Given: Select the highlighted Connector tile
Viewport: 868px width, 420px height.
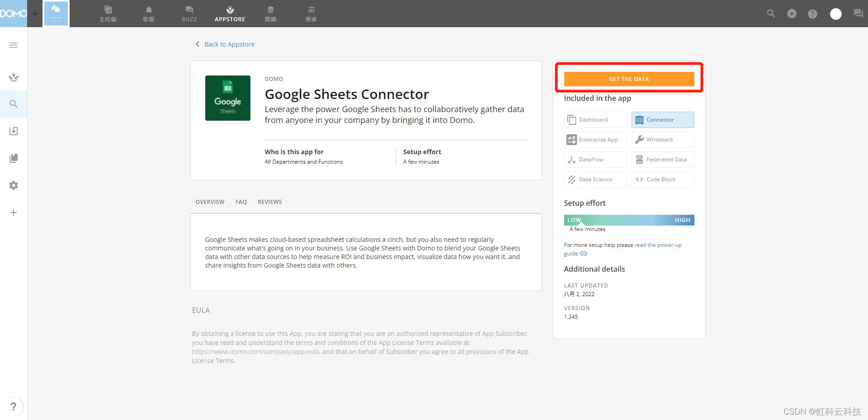Looking at the screenshot, I should pos(663,120).
